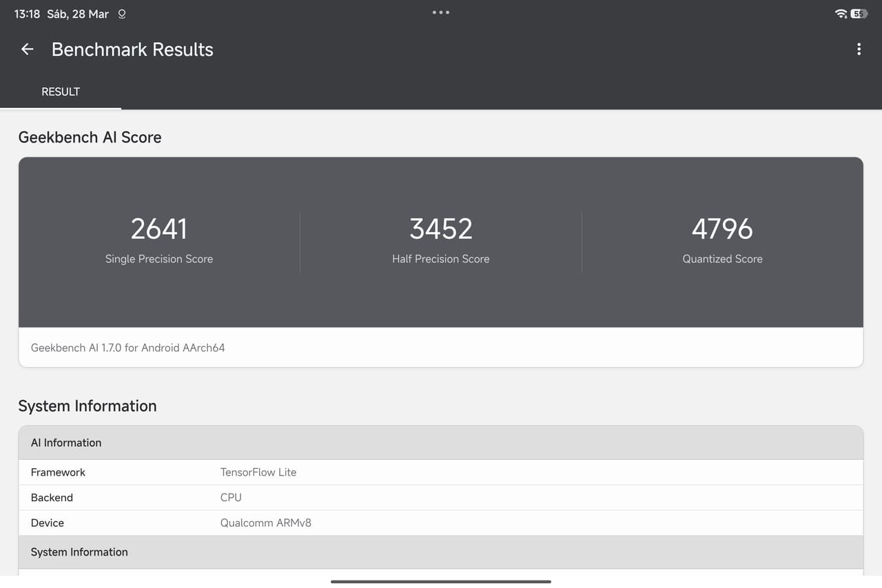The width and height of the screenshot is (882, 588).
Task: Tap the battery level indicator
Action: [859, 14]
